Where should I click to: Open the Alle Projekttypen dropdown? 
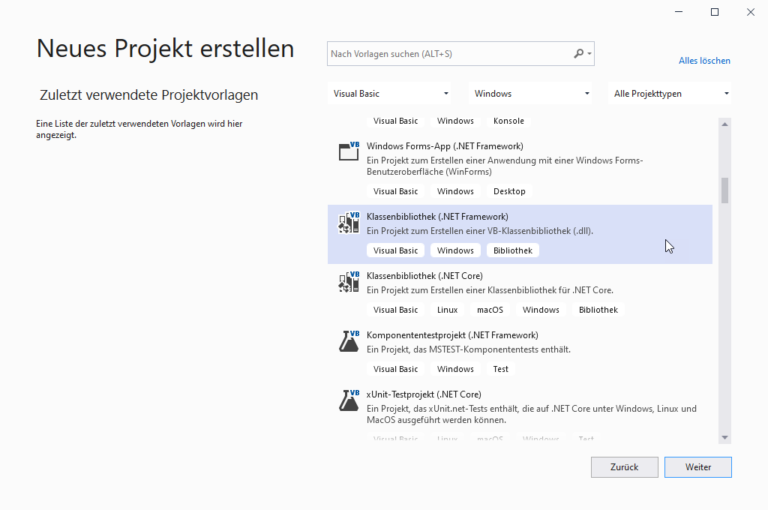tap(670, 94)
